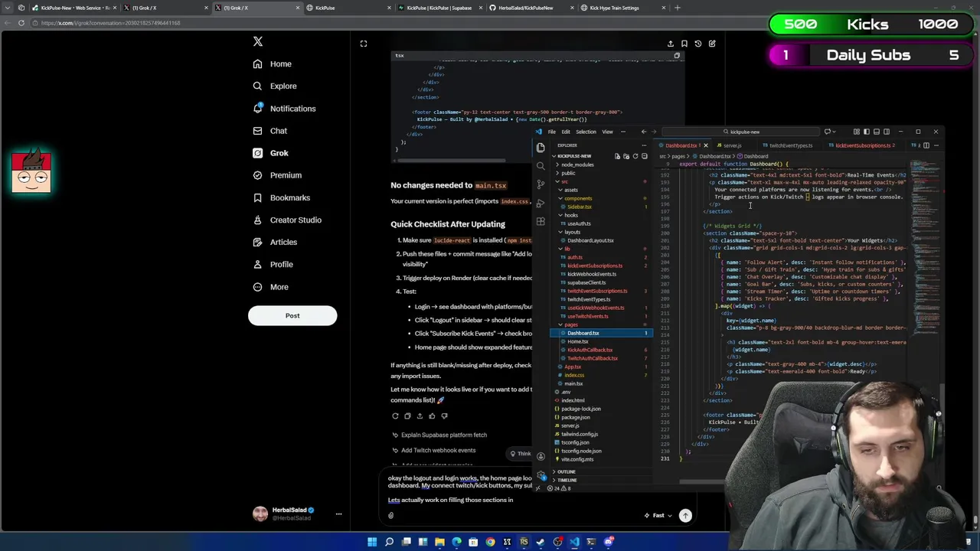Open Bookmarks in the X sidebar
Image resolution: width=980 pixels, height=551 pixels.
[x=282, y=197]
